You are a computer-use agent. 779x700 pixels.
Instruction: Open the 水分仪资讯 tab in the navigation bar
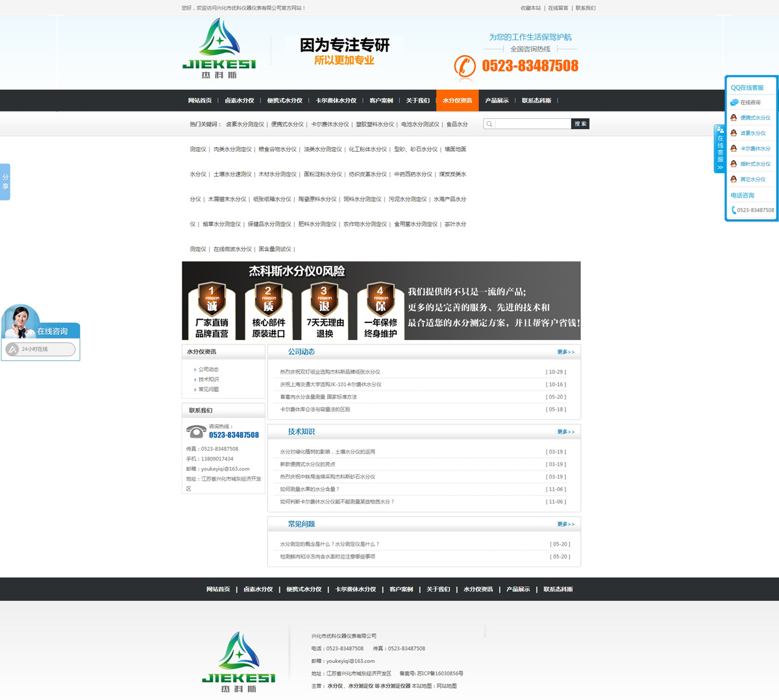point(457,101)
